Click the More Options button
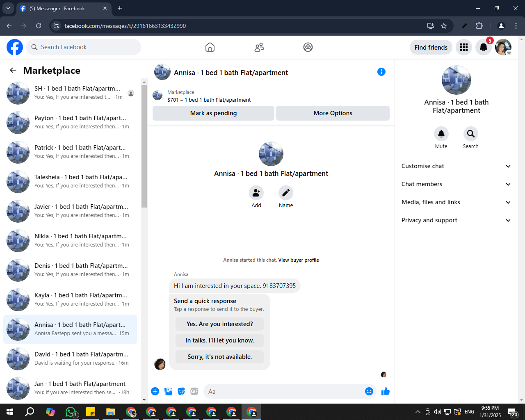 [333, 113]
